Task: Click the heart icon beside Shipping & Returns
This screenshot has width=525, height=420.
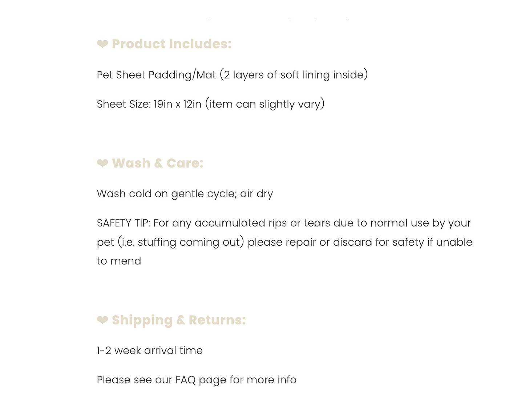Action: pyautogui.click(x=102, y=320)
